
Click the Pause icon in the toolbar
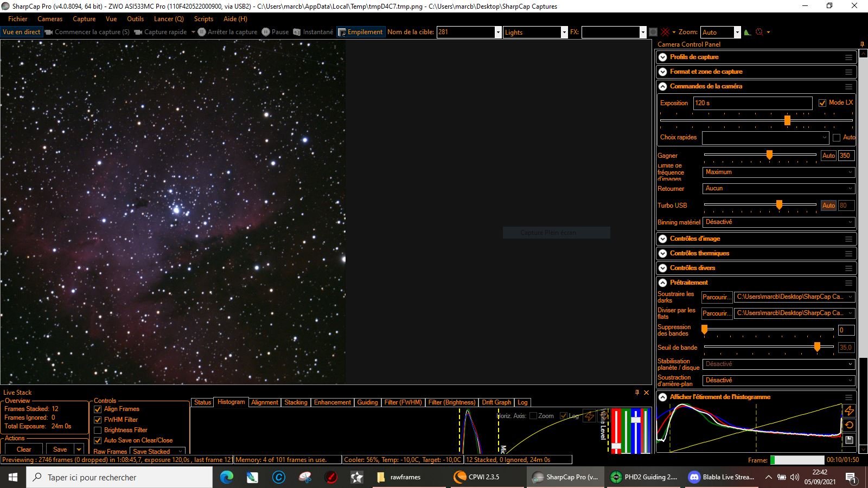(266, 32)
